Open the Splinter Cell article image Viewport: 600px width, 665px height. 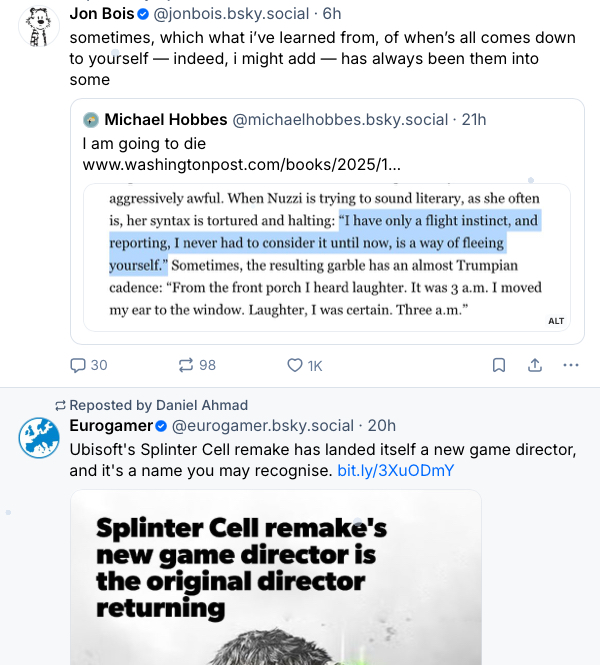click(x=275, y=580)
